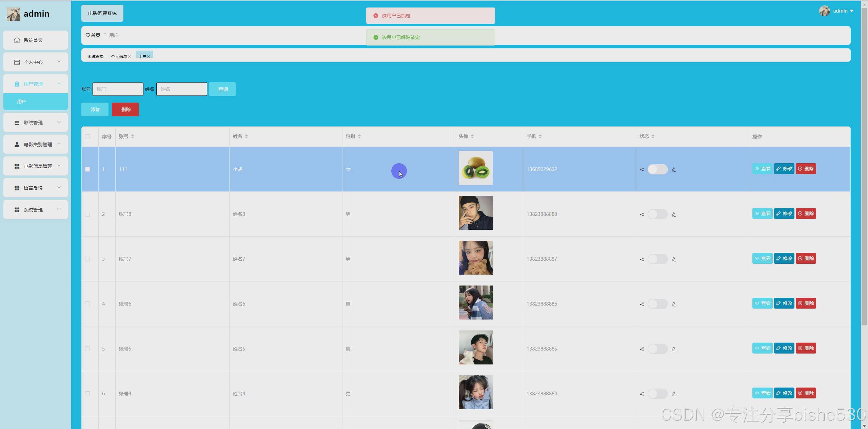
Task: Click the heart icon beside 首页 breadcrumb
Action: [x=88, y=35]
